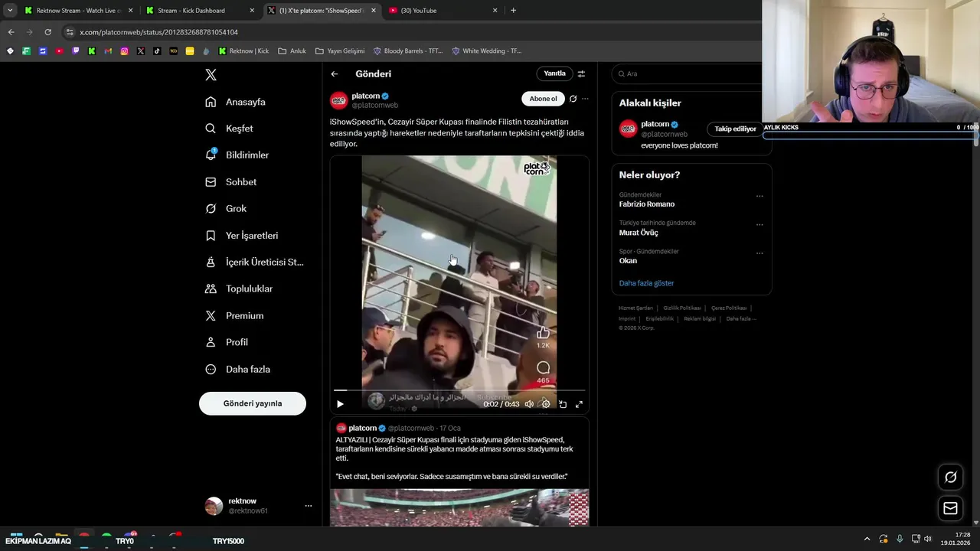
Task: Mute the video volume
Action: 529,404
